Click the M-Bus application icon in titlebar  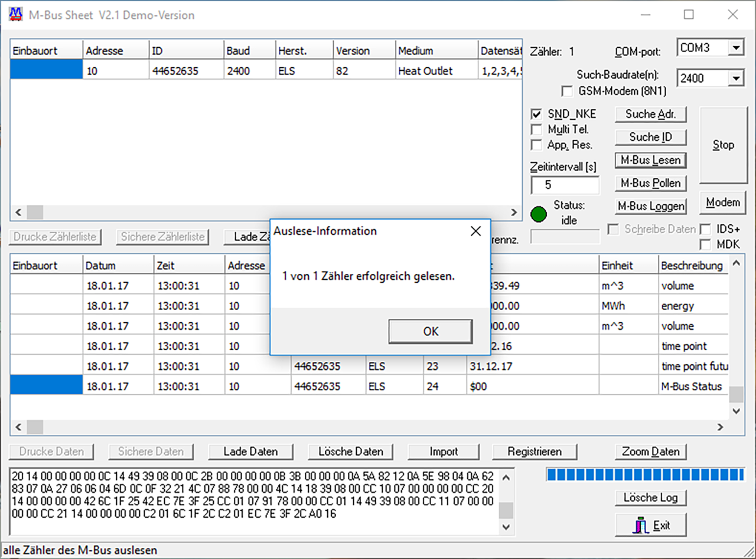pos(15,14)
